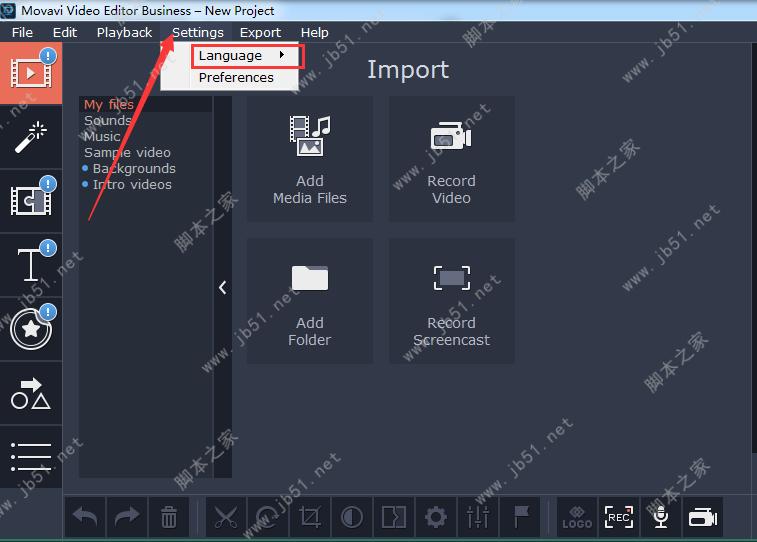Open the Titles text tab
Image resolution: width=757 pixels, height=542 pixels.
click(31, 265)
